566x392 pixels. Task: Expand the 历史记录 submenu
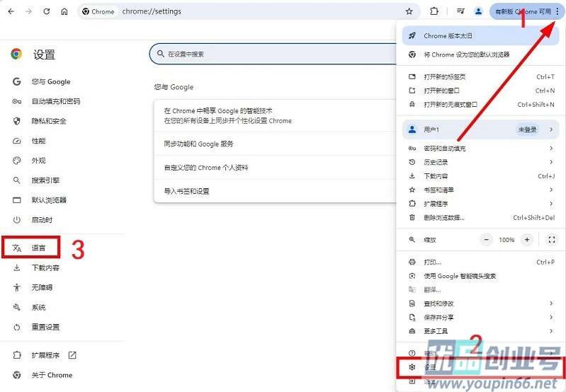point(479,162)
